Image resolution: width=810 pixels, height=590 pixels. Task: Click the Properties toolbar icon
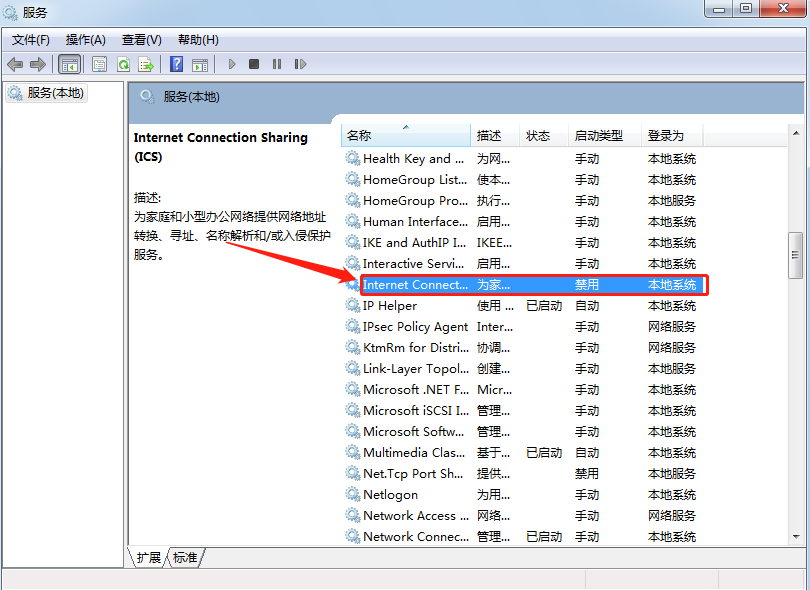[99, 64]
